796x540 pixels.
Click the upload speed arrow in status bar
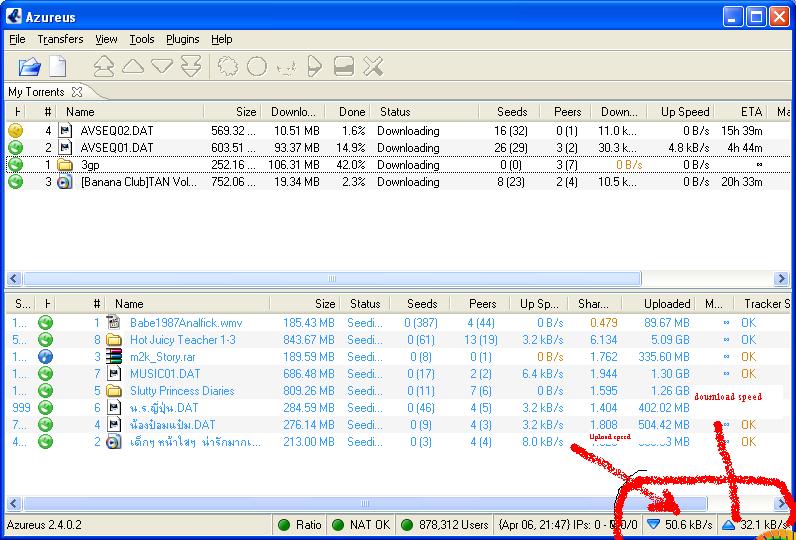[x=729, y=525]
